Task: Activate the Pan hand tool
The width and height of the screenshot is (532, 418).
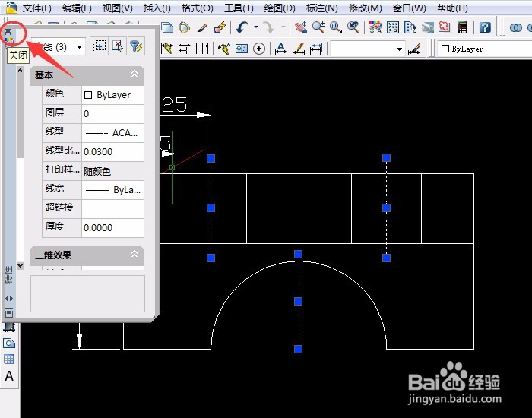Action: (x=301, y=27)
